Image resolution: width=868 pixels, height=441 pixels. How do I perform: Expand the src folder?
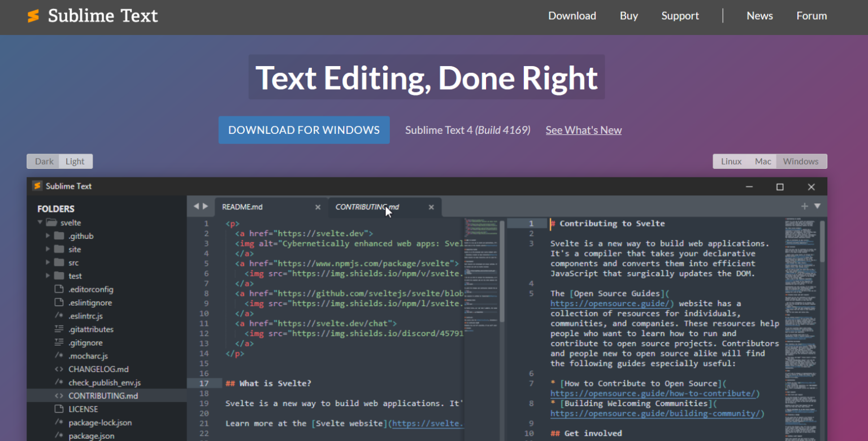click(x=48, y=262)
